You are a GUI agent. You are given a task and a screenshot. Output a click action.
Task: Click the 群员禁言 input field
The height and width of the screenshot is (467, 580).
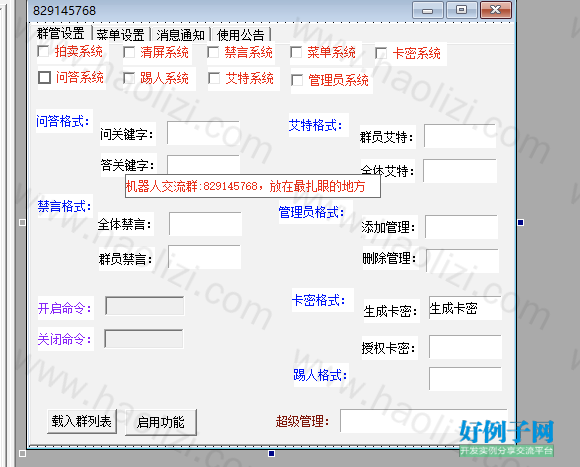coord(205,257)
